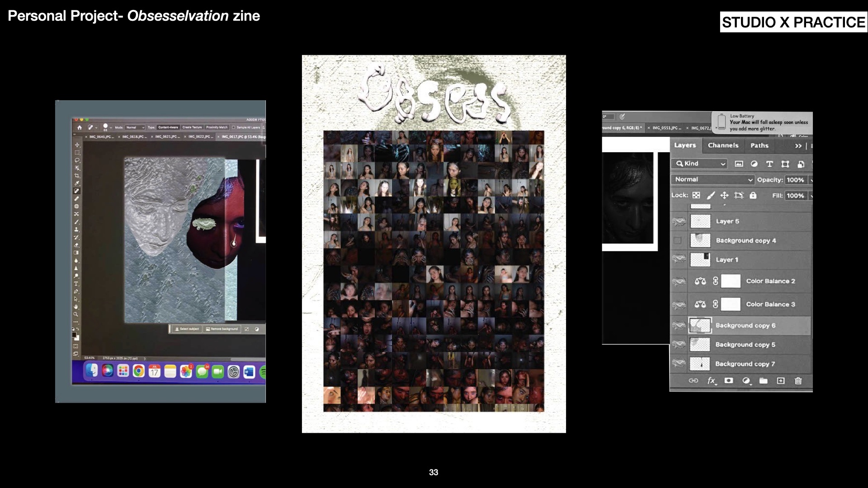868x488 pixels.
Task: Hide the Layer 5 layer
Action: [x=679, y=221]
